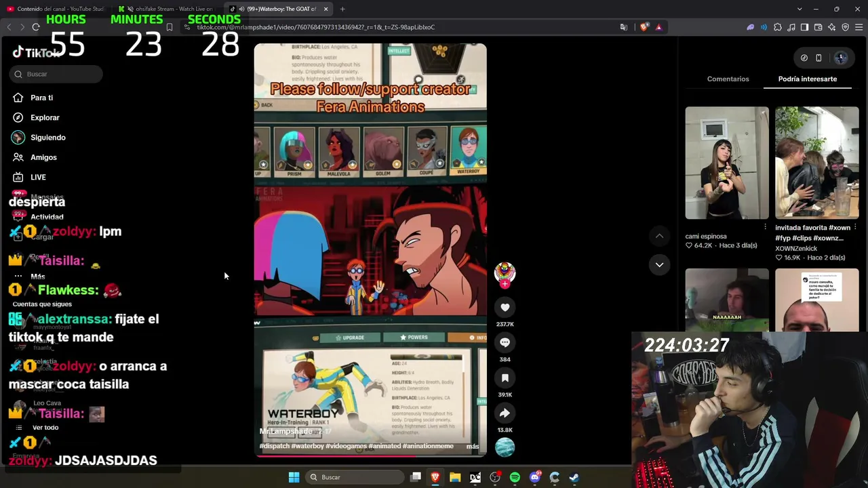Click the #dispatch hashtag

click(x=274, y=446)
